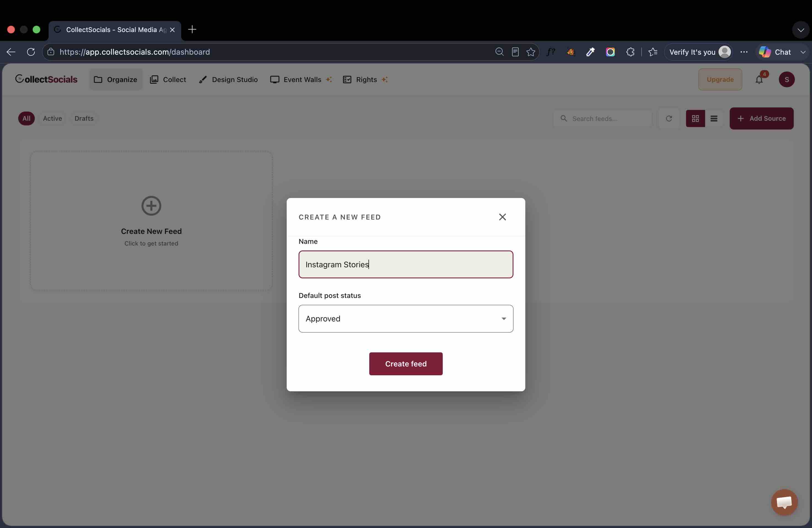The height and width of the screenshot is (528, 812).
Task: Close the Create a New Feed dialog
Action: 502,217
